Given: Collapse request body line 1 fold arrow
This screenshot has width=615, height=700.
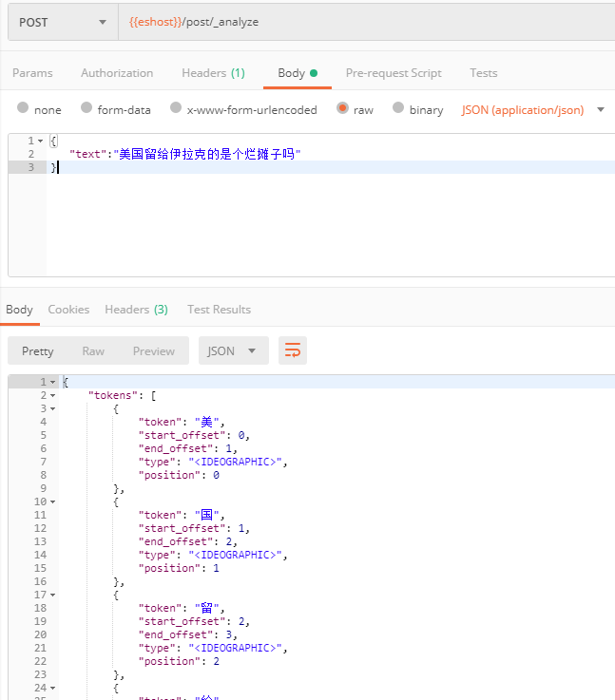Looking at the screenshot, I should (40, 142).
